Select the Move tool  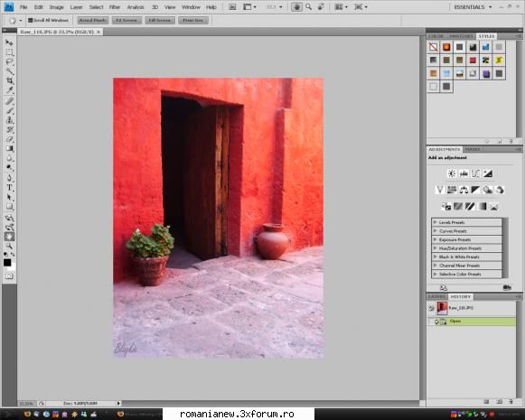9,42
